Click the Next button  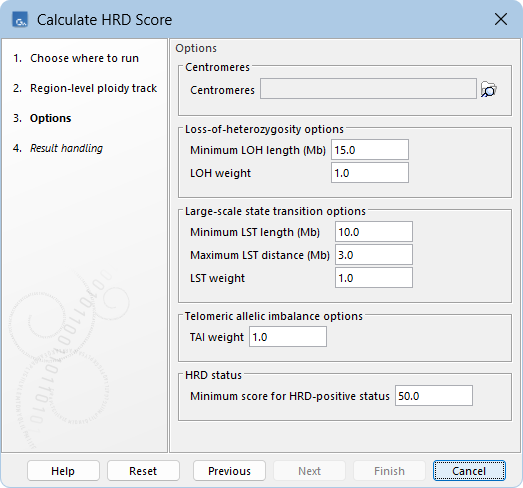(x=309, y=471)
